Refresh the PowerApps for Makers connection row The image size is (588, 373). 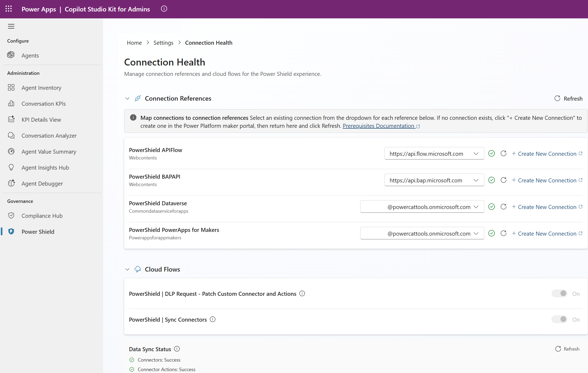(504, 233)
